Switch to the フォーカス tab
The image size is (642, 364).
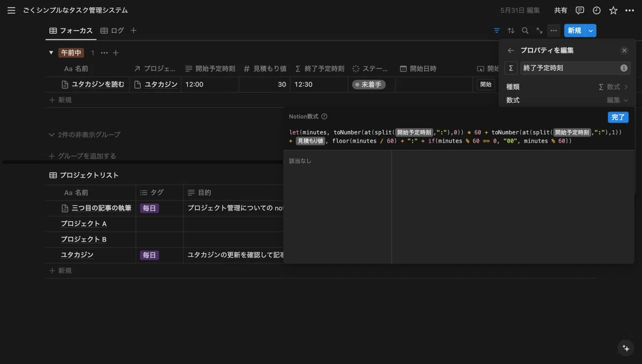tap(71, 30)
